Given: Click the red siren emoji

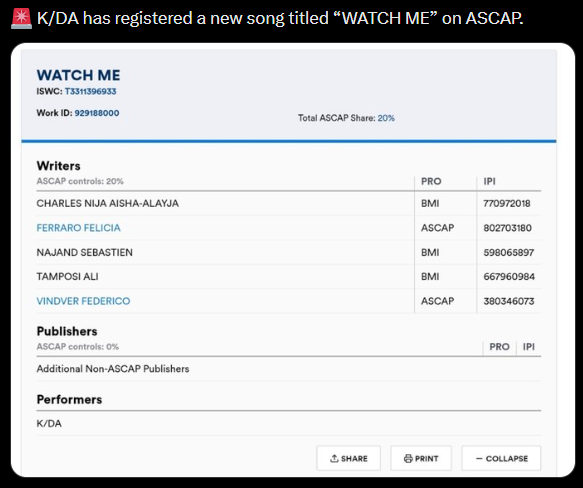Looking at the screenshot, I should tap(22, 18).
